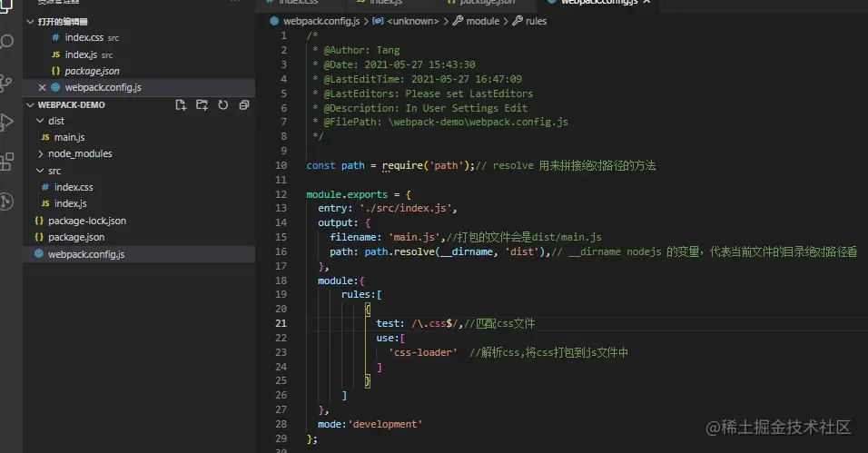Screen dimensions: 868x453
Task: Click 'use:[' on line 22
Action: [x=390, y=338]
